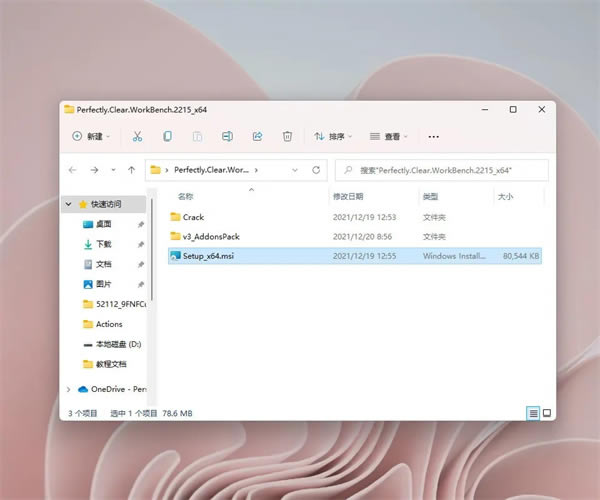Expand the chevron after the Perfectly.Clear.Wor... breadcrumb
The image size is (600, 500).
(256, 170)
